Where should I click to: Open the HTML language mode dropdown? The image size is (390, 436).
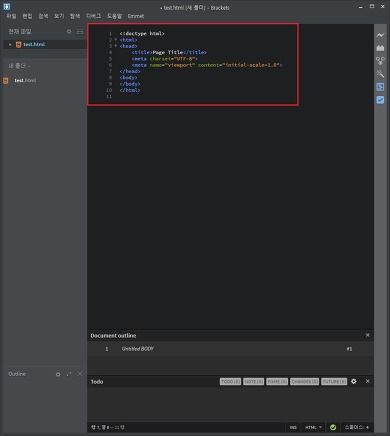tap(313, 427)
